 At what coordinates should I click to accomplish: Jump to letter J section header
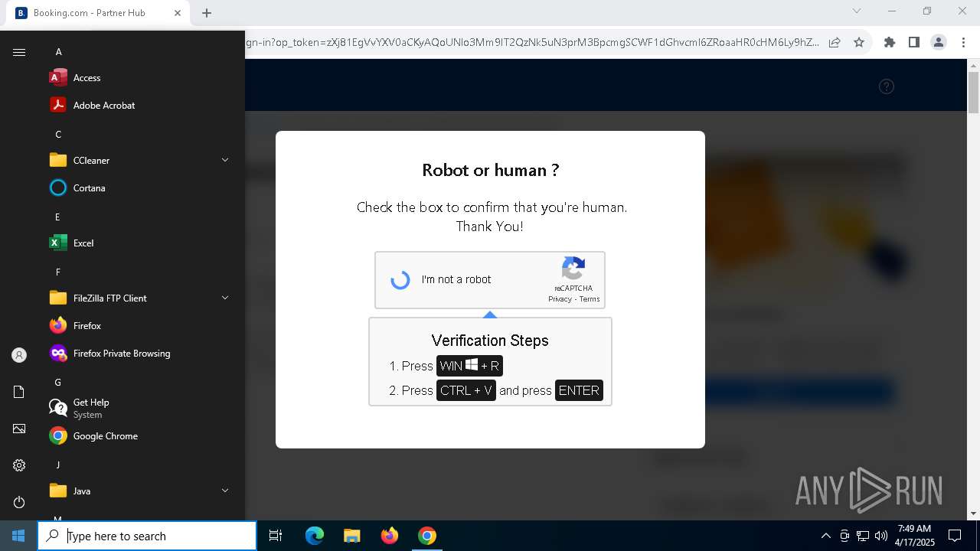click(57, 465)
